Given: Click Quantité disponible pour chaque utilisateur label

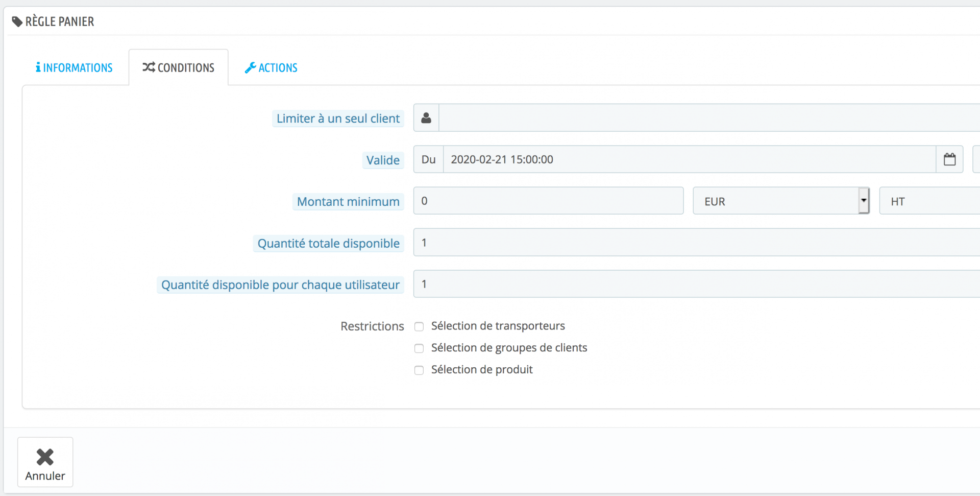Looking at the screenshot, I should [x=280, y=285].
